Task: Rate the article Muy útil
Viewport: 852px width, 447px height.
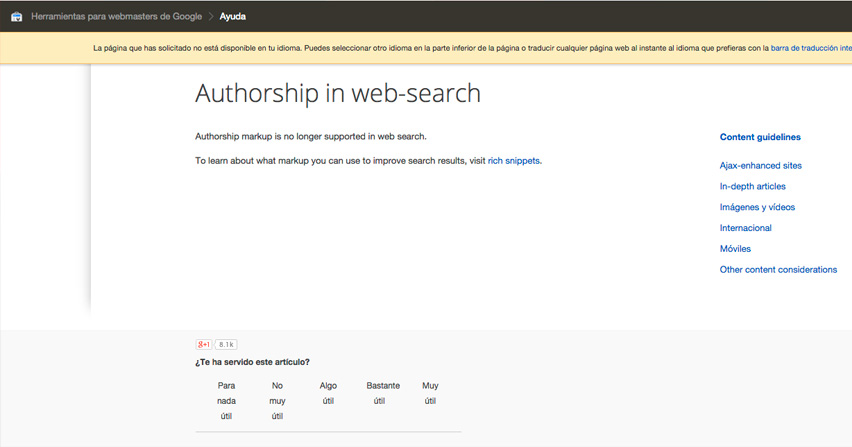Action: pyautogui.click(x=430, y=393)
